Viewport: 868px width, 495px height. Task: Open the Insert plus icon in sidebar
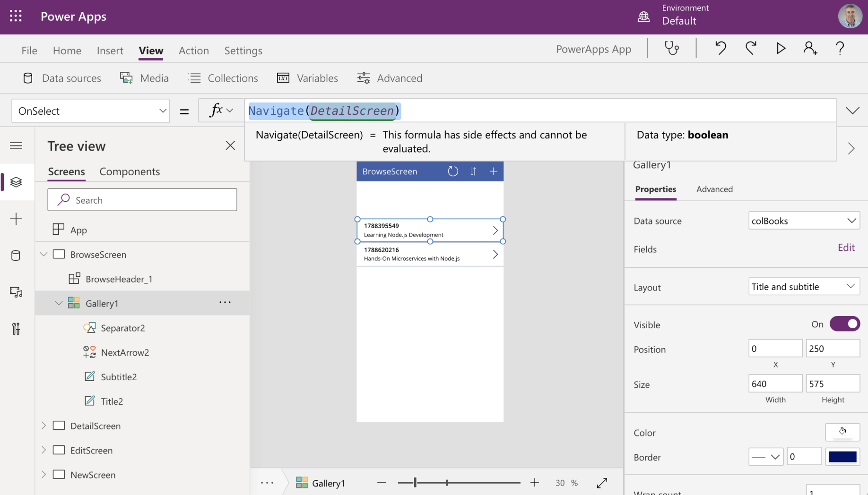pyautogui.click(x=16, y=219)
